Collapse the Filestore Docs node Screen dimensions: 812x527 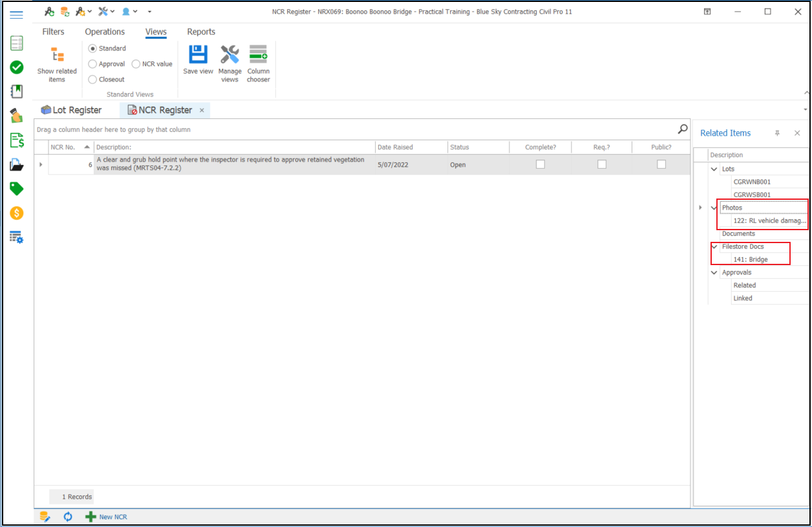click(x=714, y=247)
